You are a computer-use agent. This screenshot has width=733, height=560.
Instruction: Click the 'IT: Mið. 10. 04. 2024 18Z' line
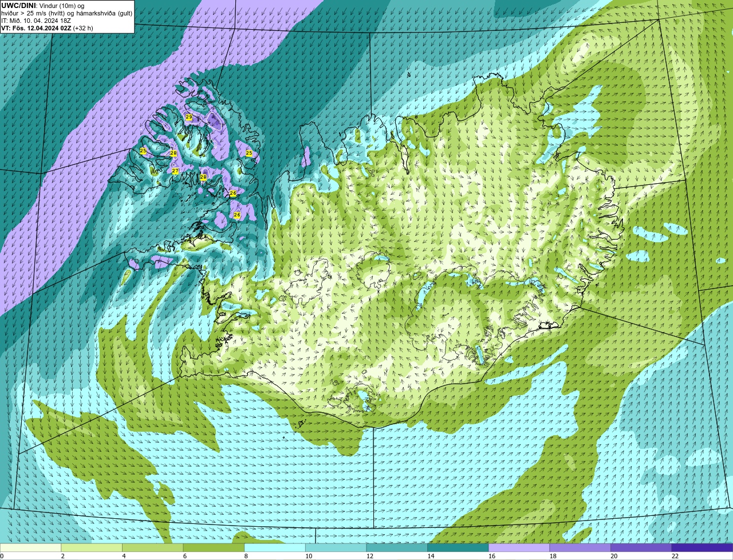coord(36,21)
